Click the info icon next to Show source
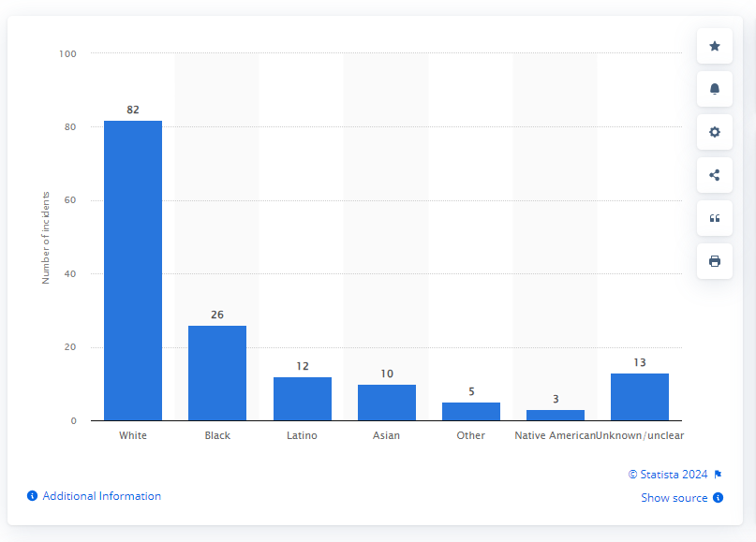Image resolution: width=756 pixels, height=542 pixels. pos(718,498)
